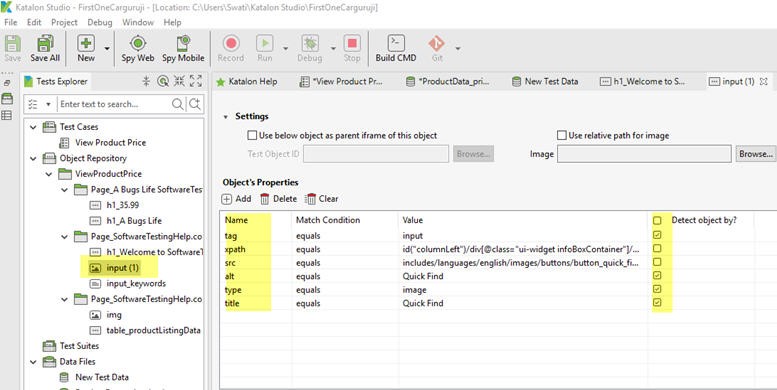The width and height of the screenshot is (777, 390).
Task: Open the Git dropdown arrow
Action: point(457,48)
